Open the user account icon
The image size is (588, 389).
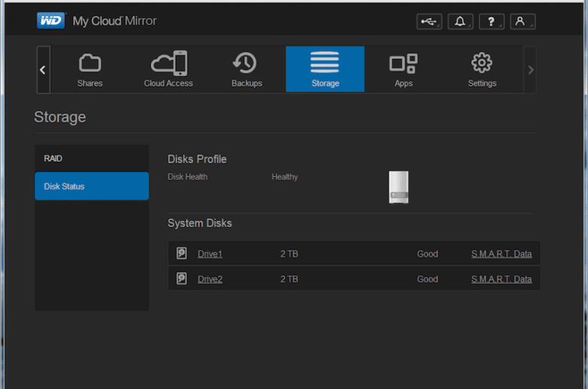522,21
